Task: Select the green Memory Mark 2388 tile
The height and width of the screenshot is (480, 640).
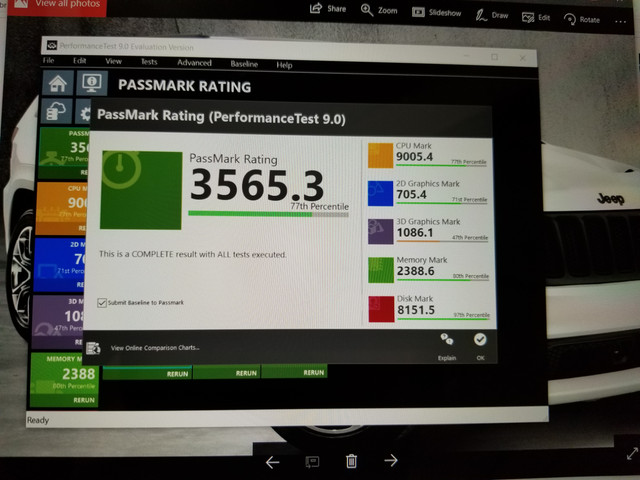Action: [64, 380]
